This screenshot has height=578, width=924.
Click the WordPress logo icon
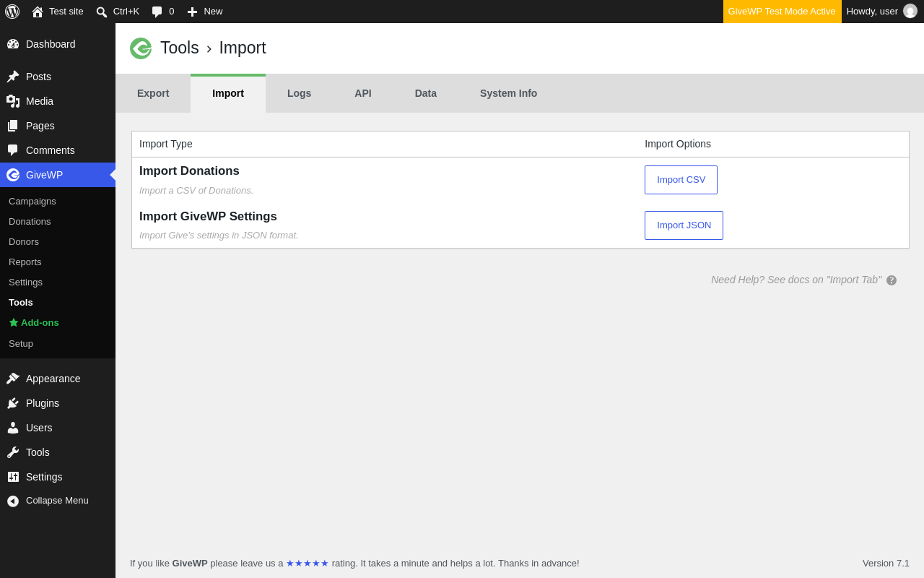coord(12,12)
